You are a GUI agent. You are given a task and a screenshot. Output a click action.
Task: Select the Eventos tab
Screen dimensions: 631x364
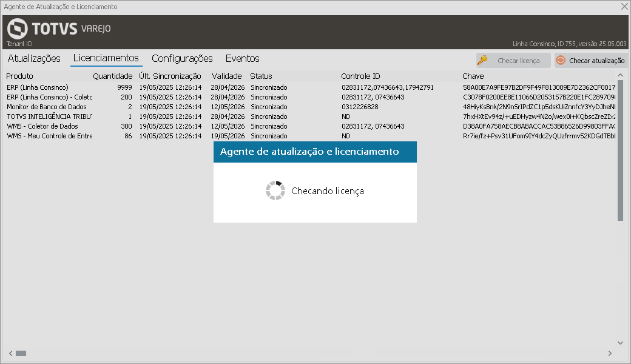242,58
